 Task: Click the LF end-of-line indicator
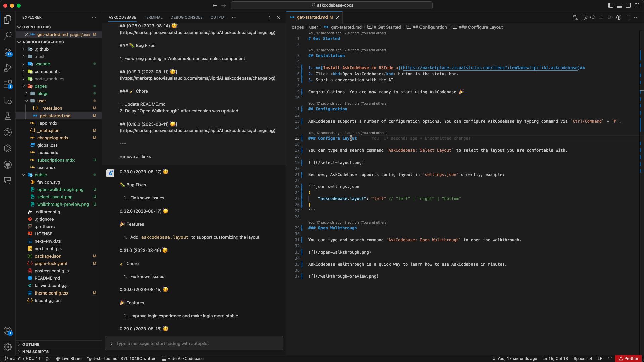600,359
